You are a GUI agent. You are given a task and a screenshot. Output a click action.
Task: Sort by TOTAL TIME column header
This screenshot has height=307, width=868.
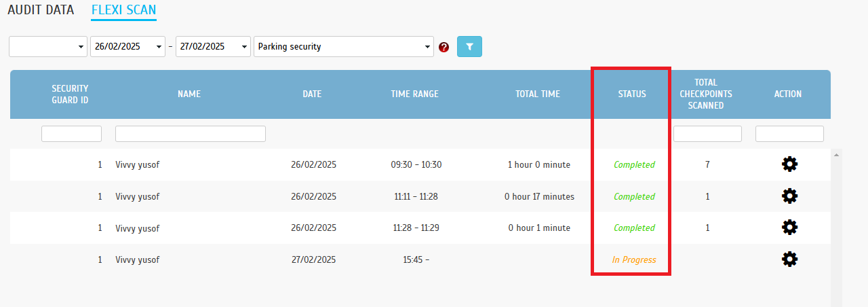538,94
